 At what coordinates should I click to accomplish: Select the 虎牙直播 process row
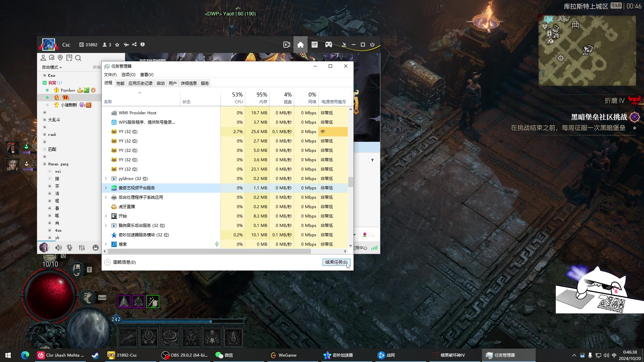225,207
